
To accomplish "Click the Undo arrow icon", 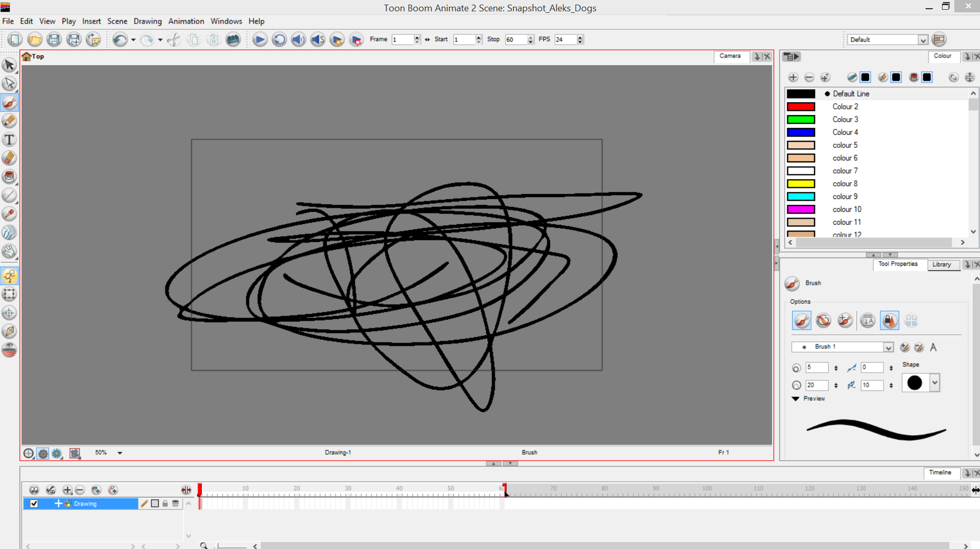I will [120, 40].
